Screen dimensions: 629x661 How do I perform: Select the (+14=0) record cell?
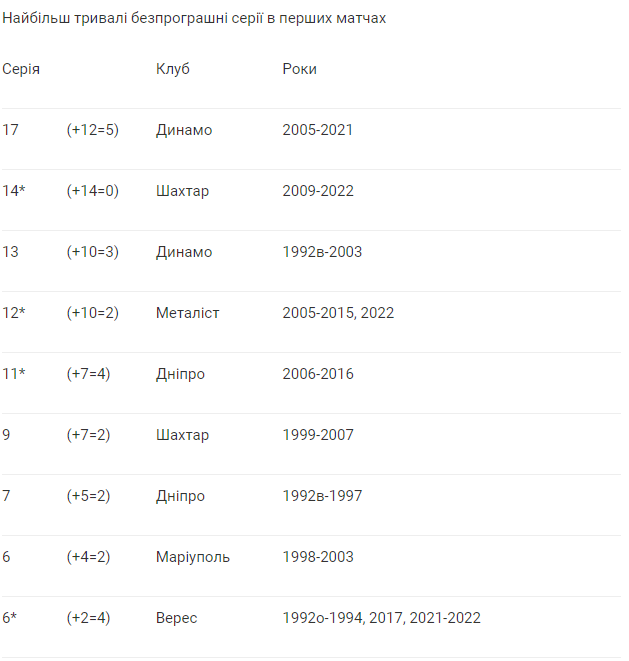point(93,191)
